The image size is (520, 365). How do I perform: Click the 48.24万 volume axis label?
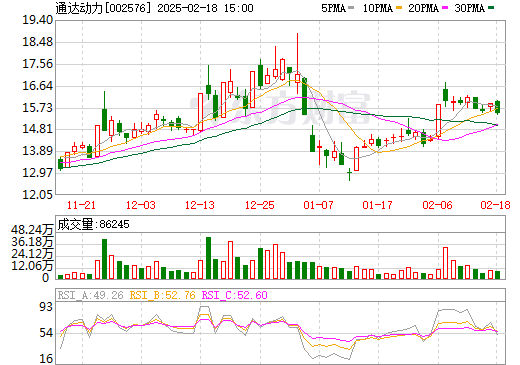tap(32, 230)
